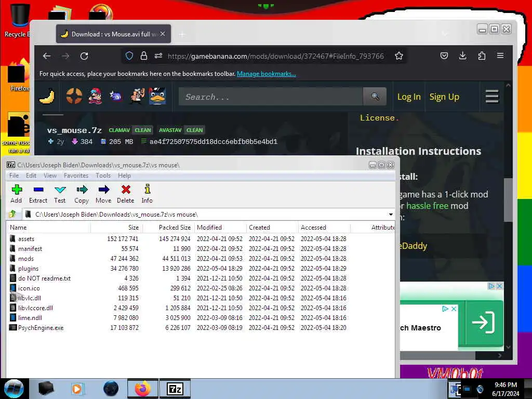Open the Help menu in 7-Zip
Image resolution: width=532 pixels, height=399 pixels.
click(x=124, y=176)
